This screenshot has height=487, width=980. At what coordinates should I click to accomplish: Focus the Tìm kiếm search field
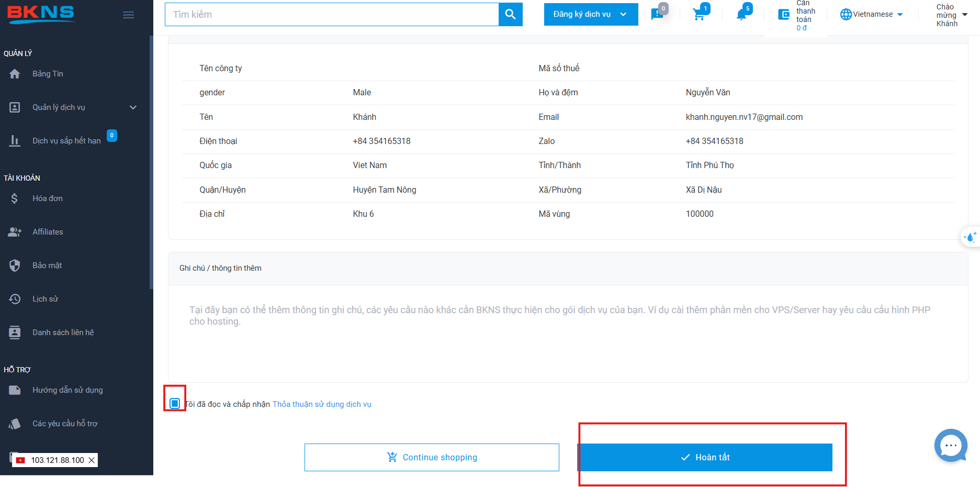pos(332,14)
